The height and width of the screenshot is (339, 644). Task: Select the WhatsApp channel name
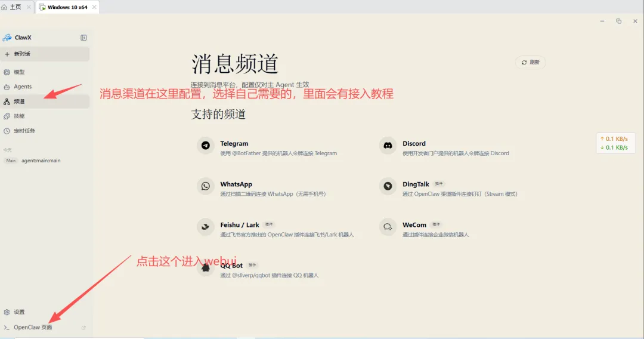pos(236,184)
